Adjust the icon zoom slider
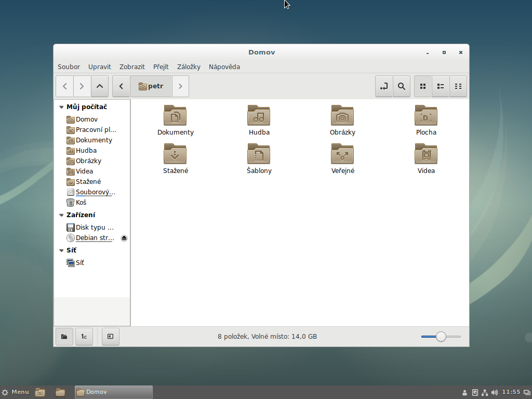This screenshot has height=399, width=532. click(441, 337)
